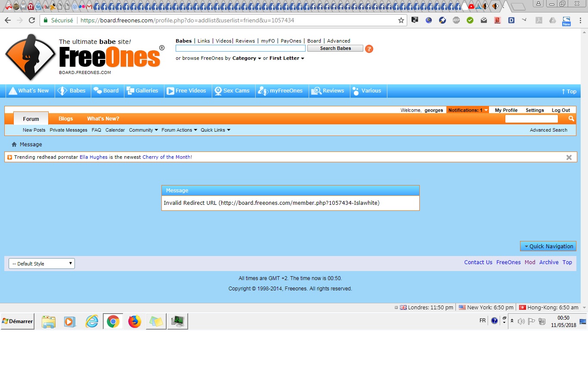Open the Default Style dropdown

coord(42,264)
